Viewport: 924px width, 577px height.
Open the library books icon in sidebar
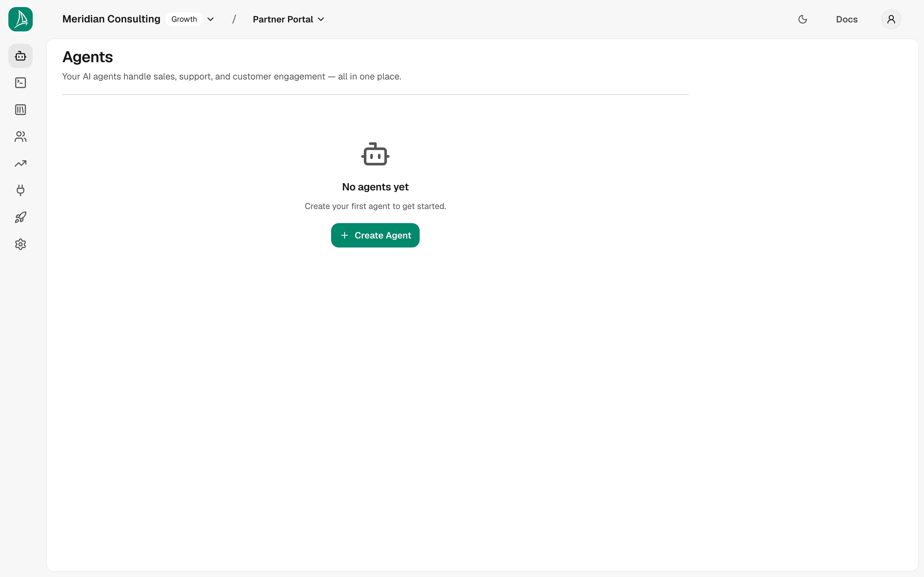(x=21, y=110)
